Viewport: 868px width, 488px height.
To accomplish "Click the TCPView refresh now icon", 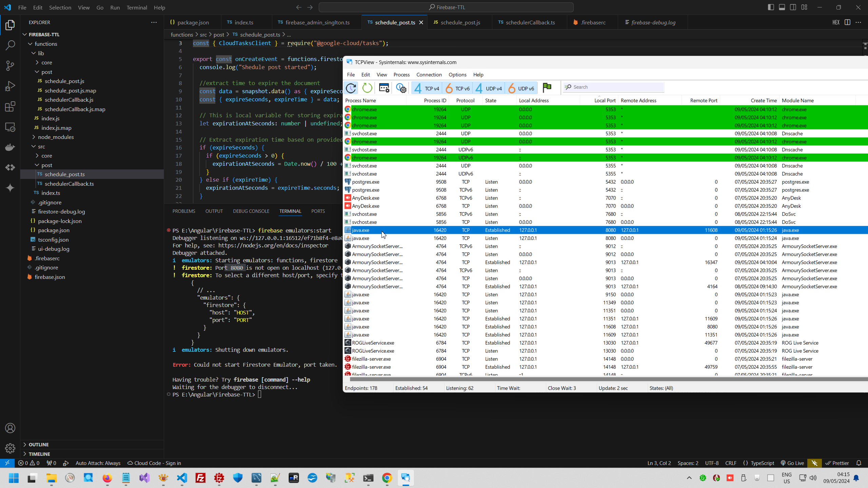I will [x=367, y=88].
